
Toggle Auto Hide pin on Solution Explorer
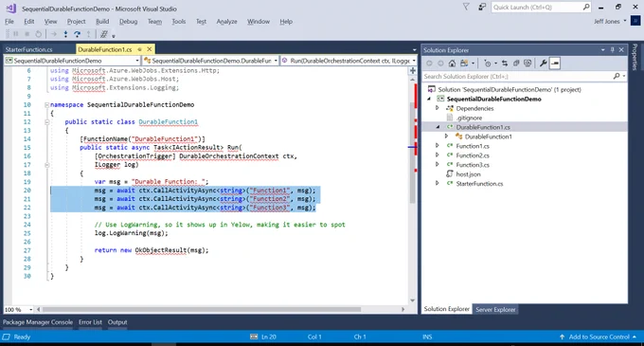612,50
